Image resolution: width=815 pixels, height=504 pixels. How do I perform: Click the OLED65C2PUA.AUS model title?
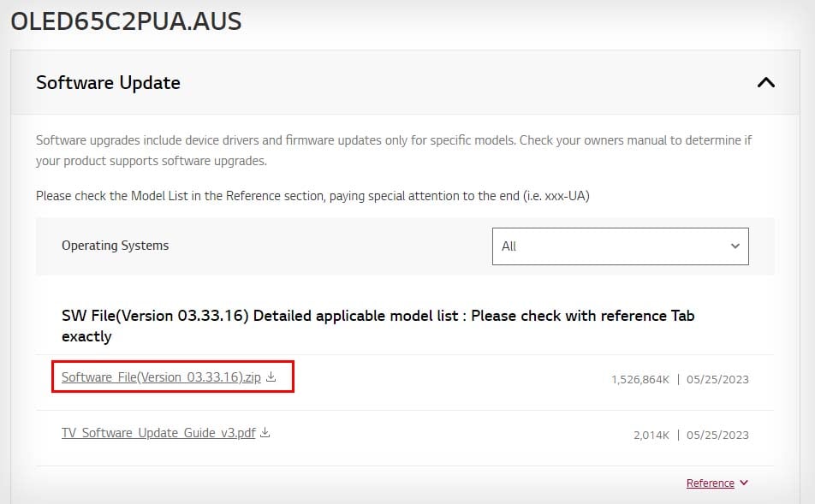tap(126, 21)
